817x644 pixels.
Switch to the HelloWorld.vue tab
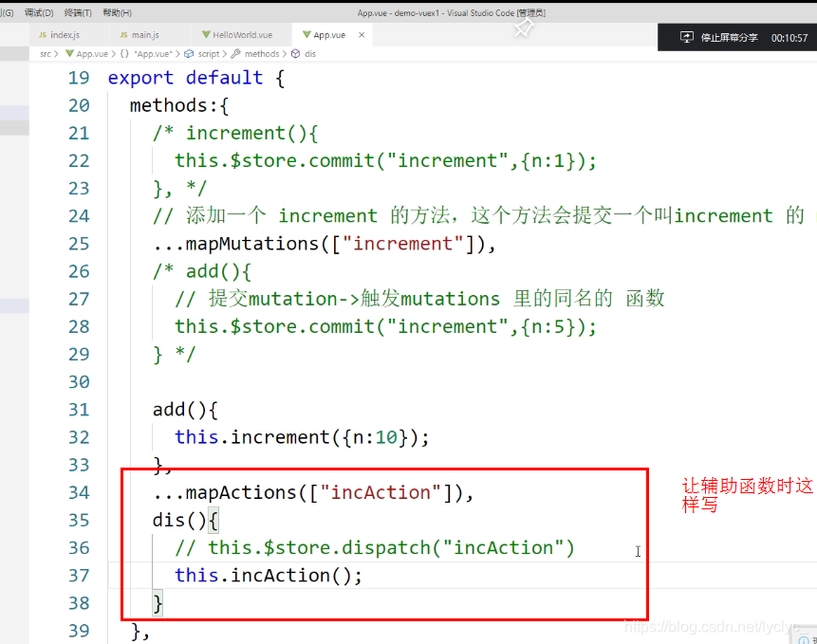pyautogui.click(x=242, y=35)
